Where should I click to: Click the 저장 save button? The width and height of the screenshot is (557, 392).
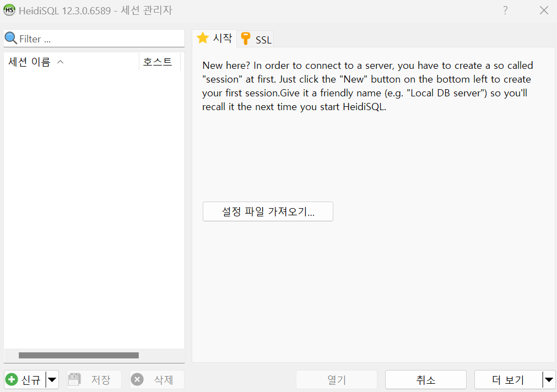[94, 379]
